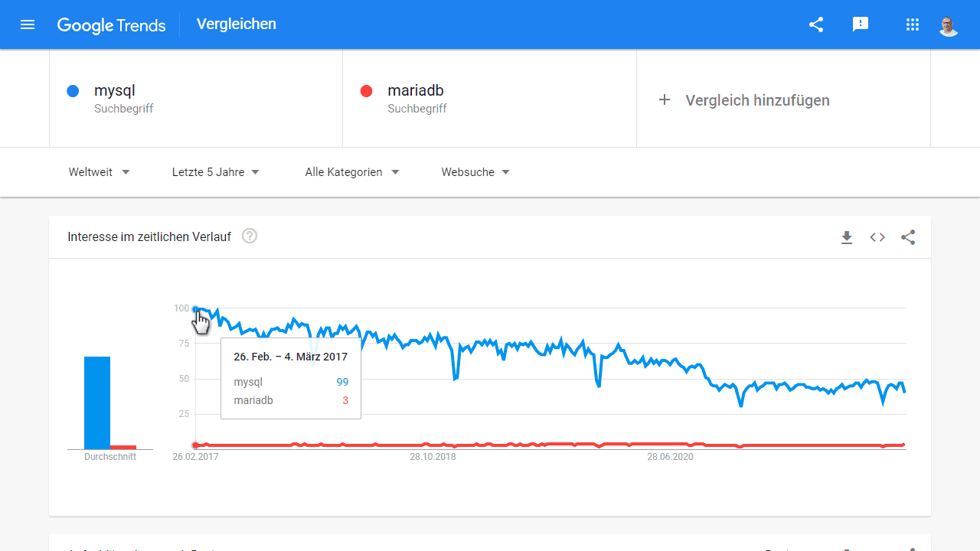The width and height of the screenshot is (980, 551).
Task: Open the user account avatar
Action: [x=949, y=25]
